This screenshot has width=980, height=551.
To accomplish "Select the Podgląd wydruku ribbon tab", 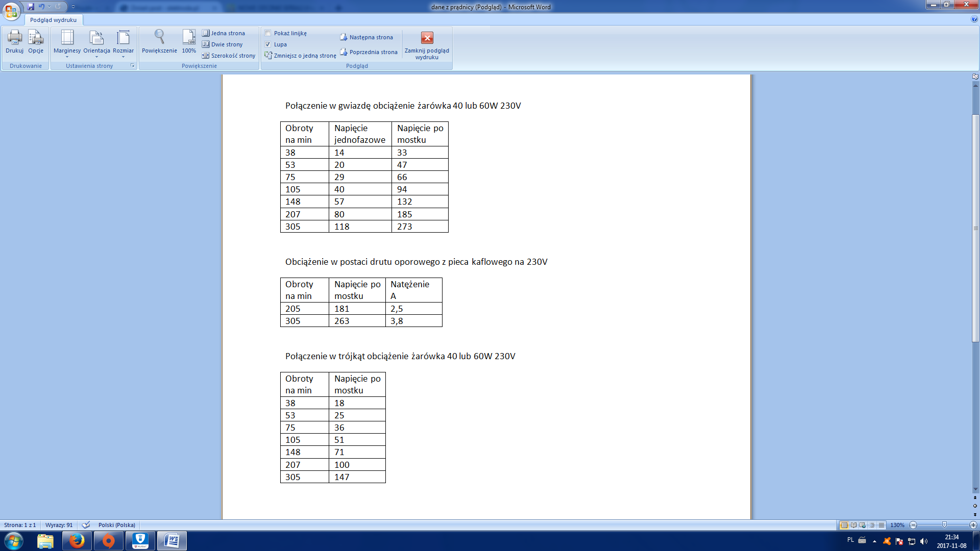I will pos(53,20).
